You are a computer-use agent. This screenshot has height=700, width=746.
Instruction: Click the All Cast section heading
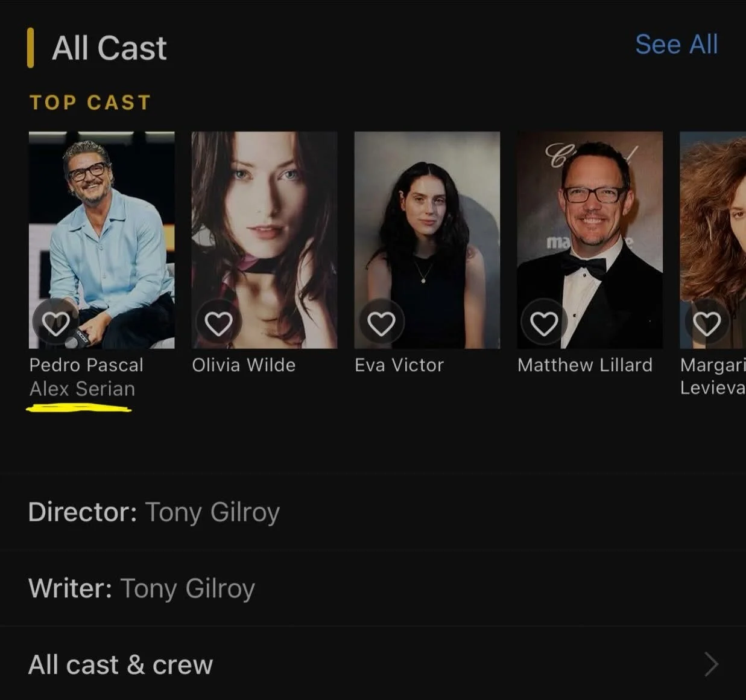tap(109, 48)
